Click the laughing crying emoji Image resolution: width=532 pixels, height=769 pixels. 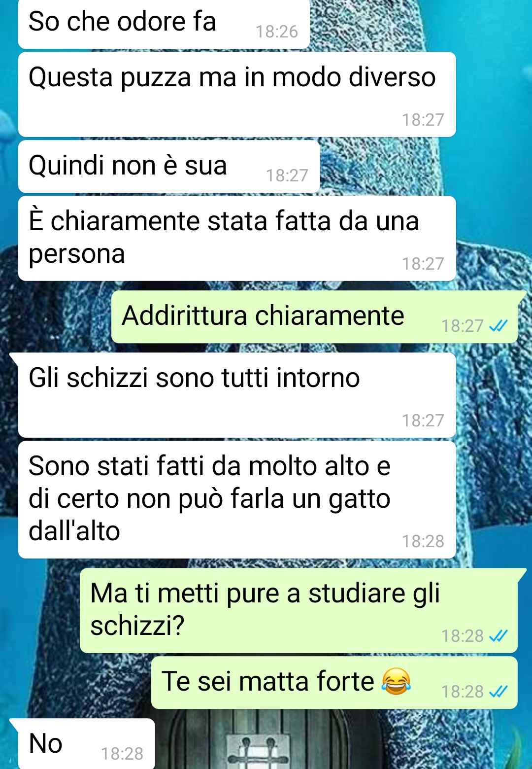tap(396, 682)
